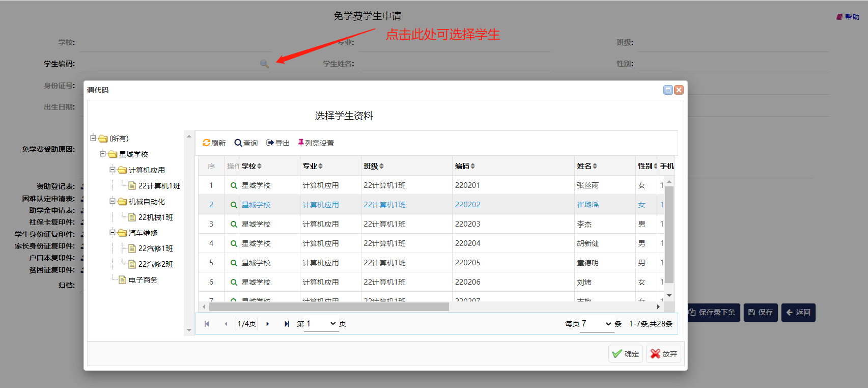Viewport: 868px width, 388px height.
Task: Click the 学校 input field on form
Action: (x=175, y=42)
